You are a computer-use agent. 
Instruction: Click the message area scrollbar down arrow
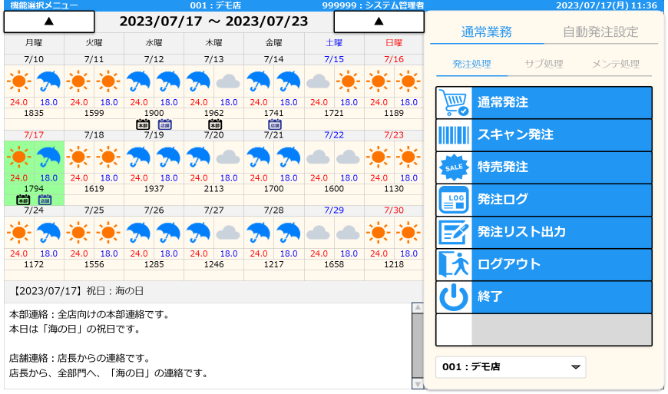point(418,384)
